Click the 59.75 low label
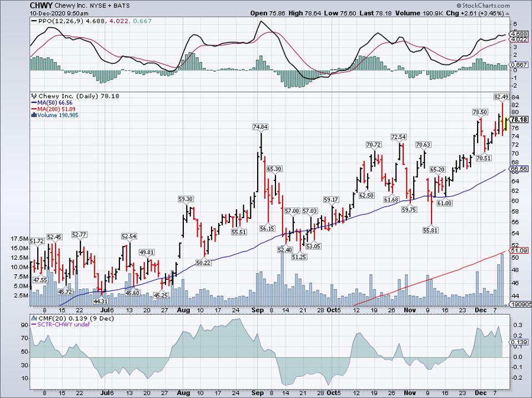Image resolution: width=532 pixels, height=398 pixels. tap(409, 210)
